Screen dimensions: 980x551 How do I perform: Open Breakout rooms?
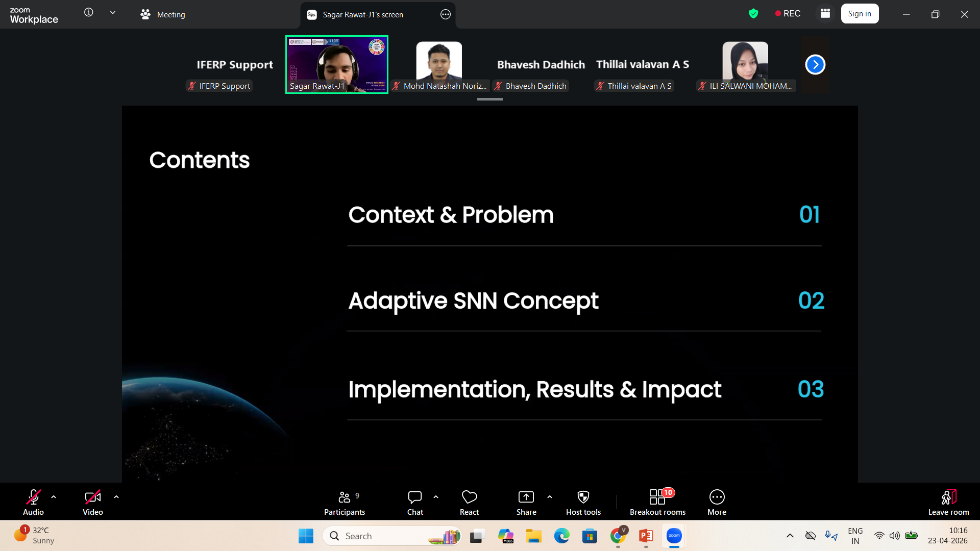point(657,503)
